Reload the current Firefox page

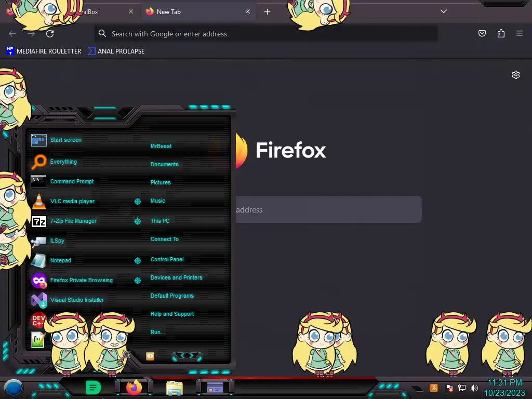click(50, 34)
